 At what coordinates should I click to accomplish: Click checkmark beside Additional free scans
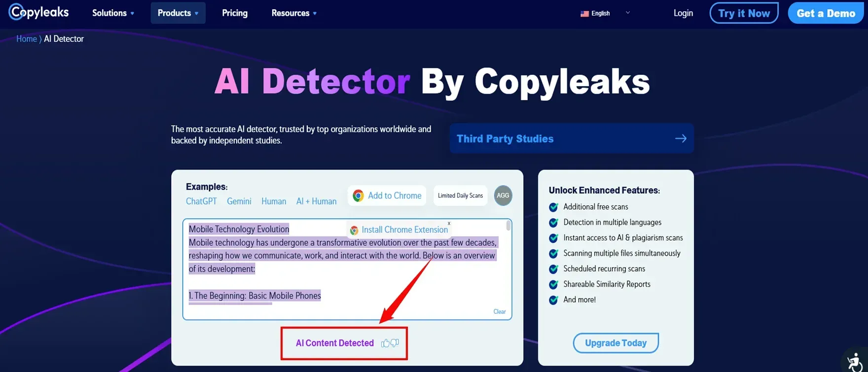click(554, 207)
